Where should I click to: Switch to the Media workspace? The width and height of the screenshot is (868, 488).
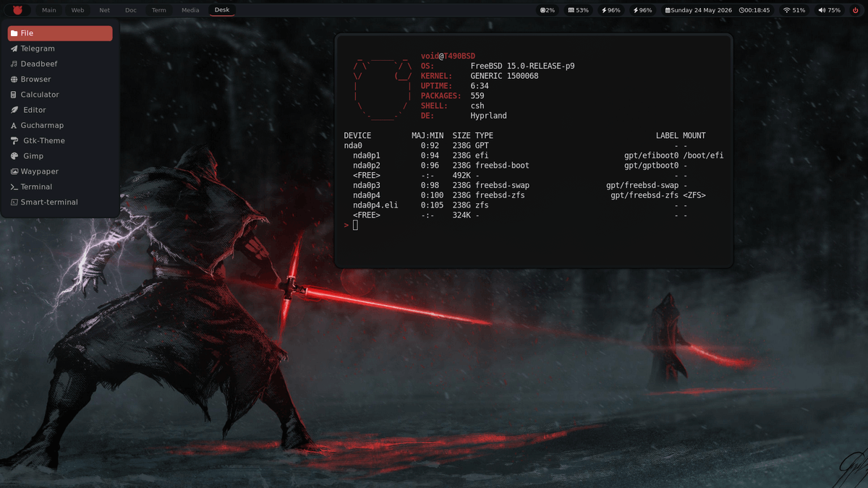[190, 10]
